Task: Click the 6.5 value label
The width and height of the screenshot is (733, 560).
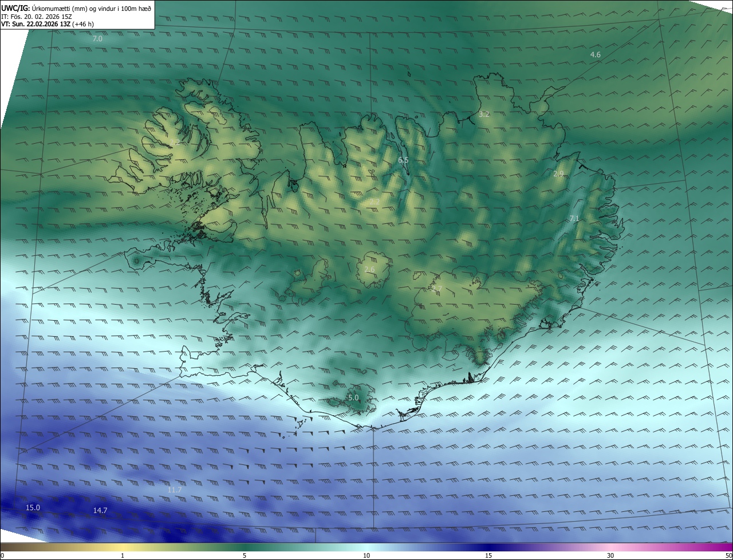Action: click(x=403, y=160)
